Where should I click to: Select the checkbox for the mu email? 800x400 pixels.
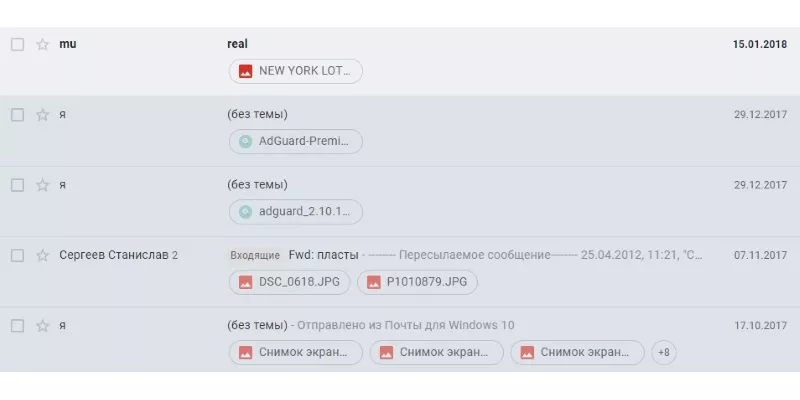point(17,44)
